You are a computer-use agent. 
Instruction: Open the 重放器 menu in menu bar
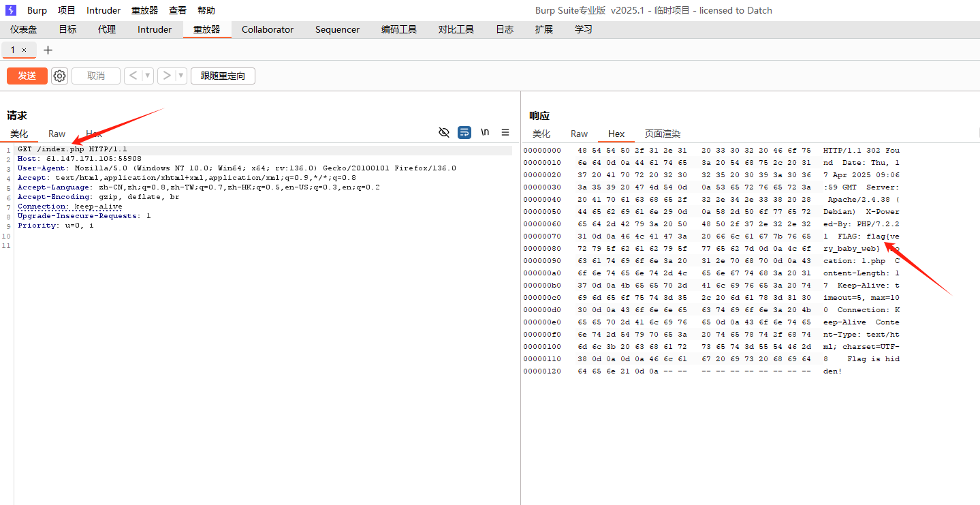(x=144, y=10)
